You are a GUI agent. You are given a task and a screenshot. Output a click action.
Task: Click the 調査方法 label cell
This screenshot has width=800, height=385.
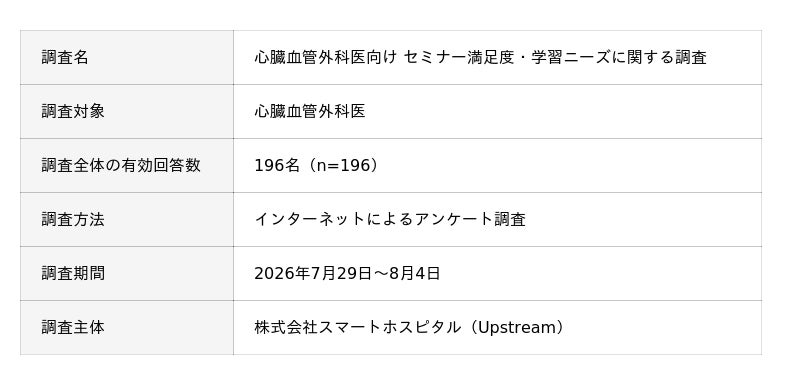[127, 220]
